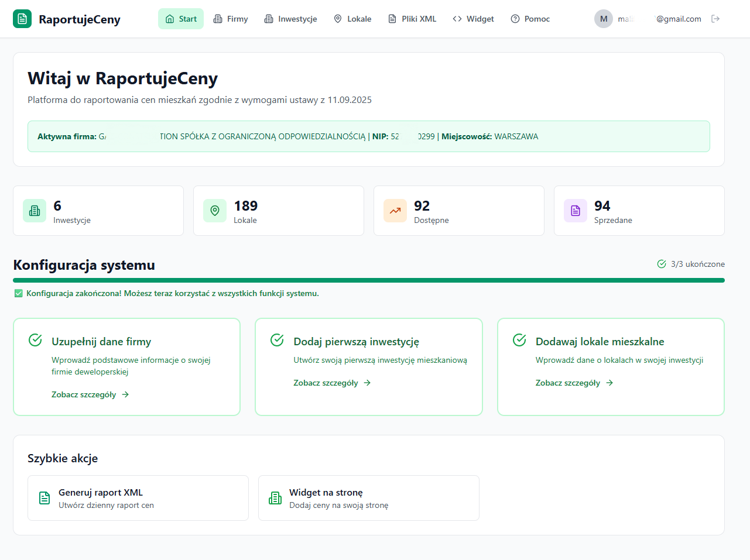
Task: Click the document icon in Generuj raport XML
Action: pos(44,498)
